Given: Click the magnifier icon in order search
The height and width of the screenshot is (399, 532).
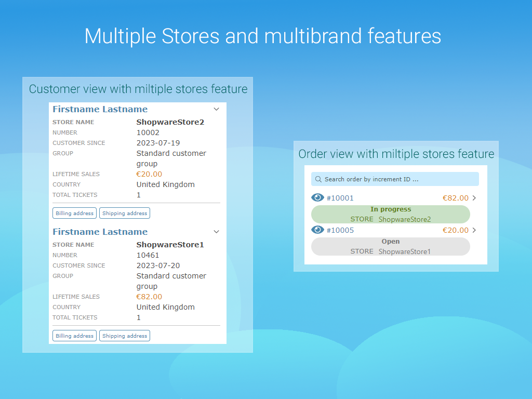Looking at the screenshot, I should (x=318, y=179).
